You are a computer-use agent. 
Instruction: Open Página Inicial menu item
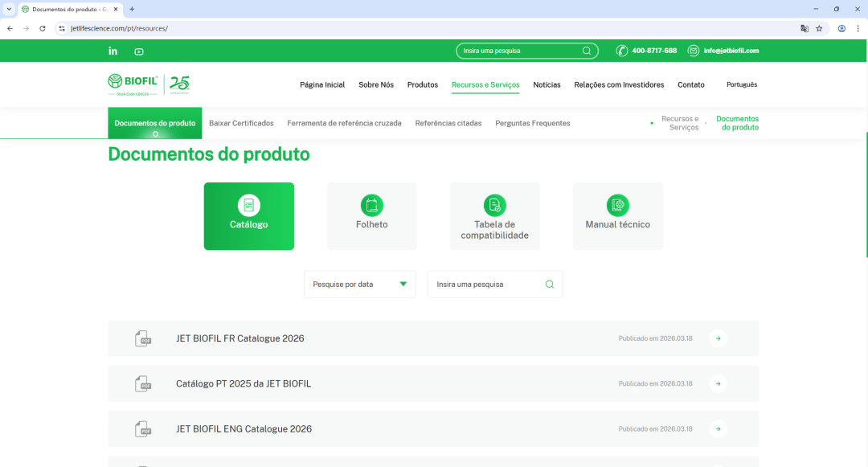pos(322,84)
